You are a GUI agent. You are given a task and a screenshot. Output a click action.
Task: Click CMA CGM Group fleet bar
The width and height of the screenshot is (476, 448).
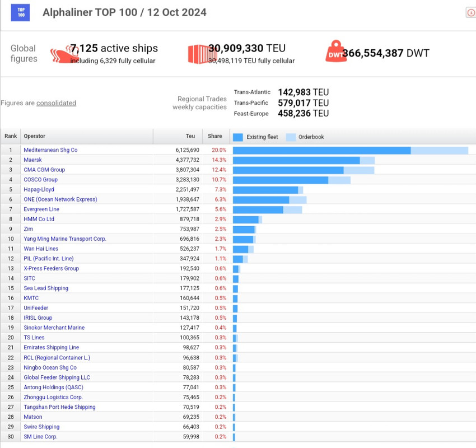point(288,170)
